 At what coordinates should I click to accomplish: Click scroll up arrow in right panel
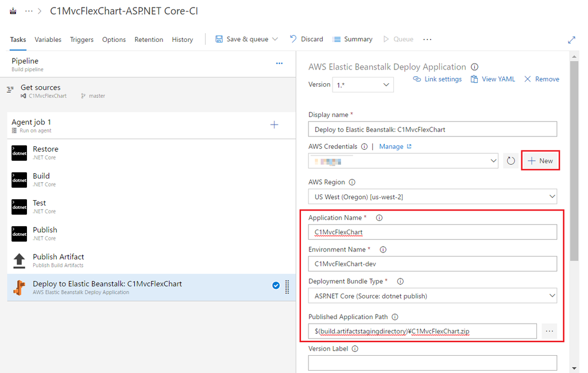[x=574, y=57]
